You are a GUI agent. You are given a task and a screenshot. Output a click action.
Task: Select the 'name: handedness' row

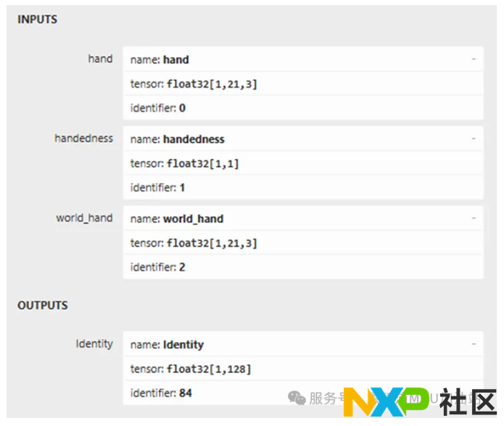coord(303,139)
